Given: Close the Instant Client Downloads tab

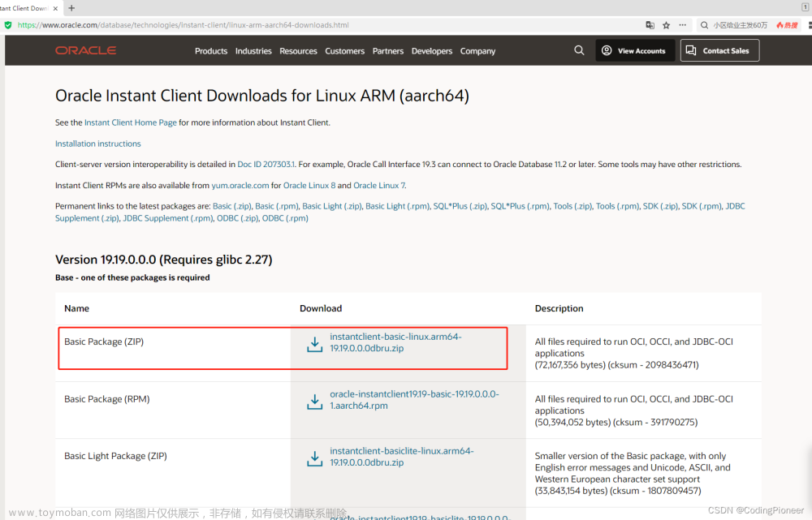Looking at the screenshot, I should (x=55, y=8).
